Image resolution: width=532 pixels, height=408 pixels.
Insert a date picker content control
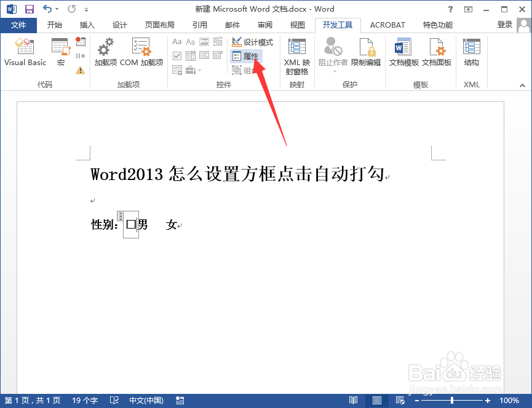coord(218,55)
